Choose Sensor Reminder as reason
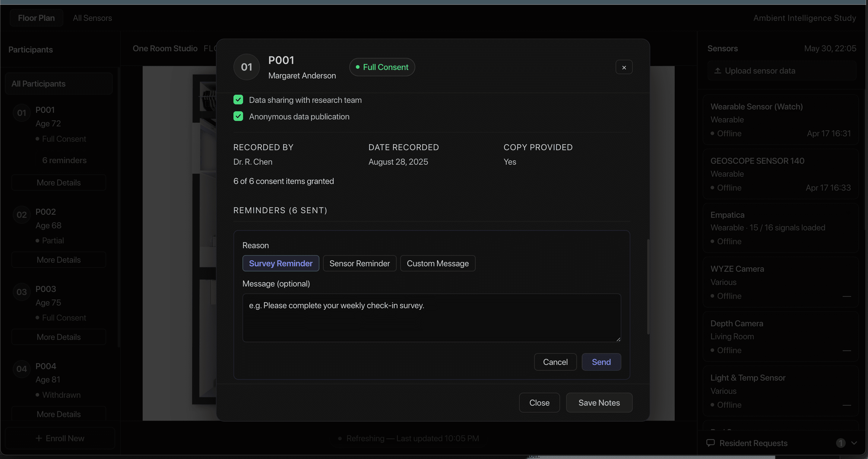 pyautogui.click(x=359, y=263)
